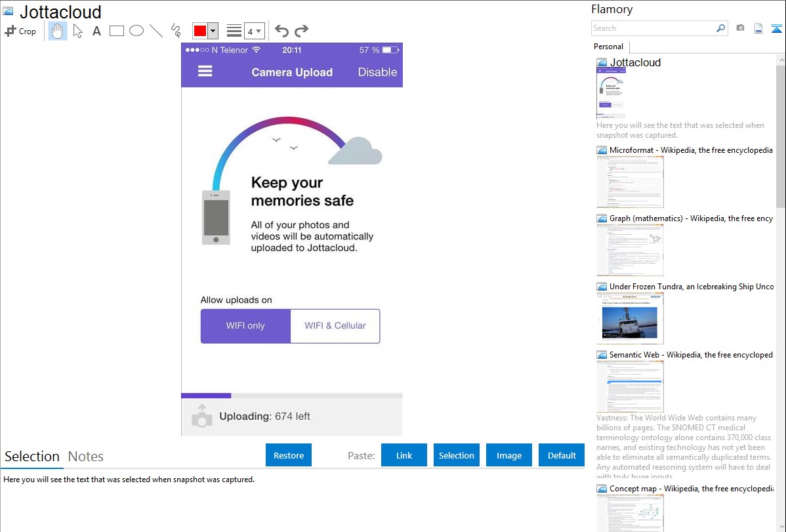Undo the last edit

click(x=281, y=31)
